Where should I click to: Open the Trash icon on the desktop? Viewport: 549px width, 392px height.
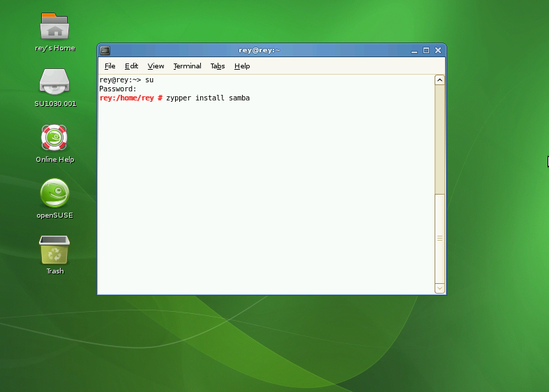click(x=54, y=250)
